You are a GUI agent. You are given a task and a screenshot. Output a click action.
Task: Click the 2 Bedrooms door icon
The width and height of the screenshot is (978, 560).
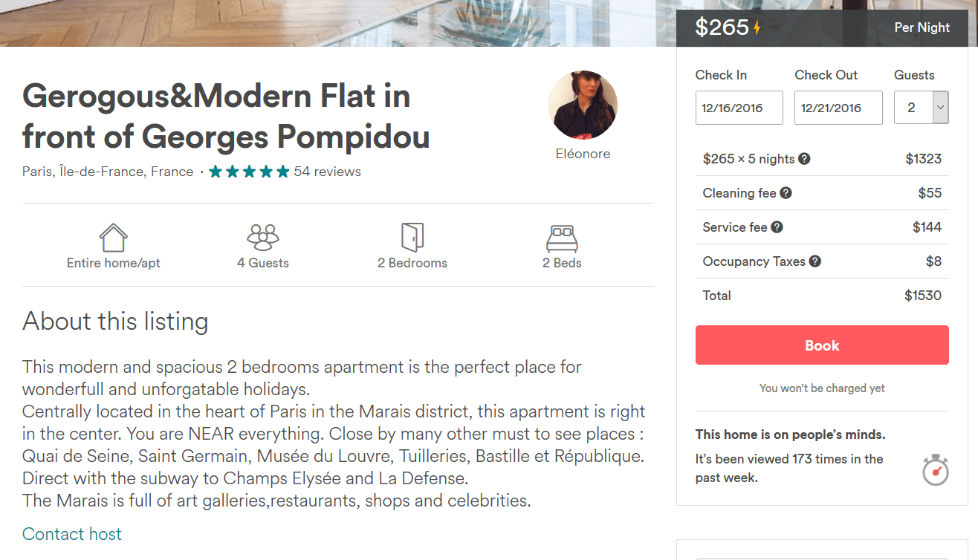[412, 237]
